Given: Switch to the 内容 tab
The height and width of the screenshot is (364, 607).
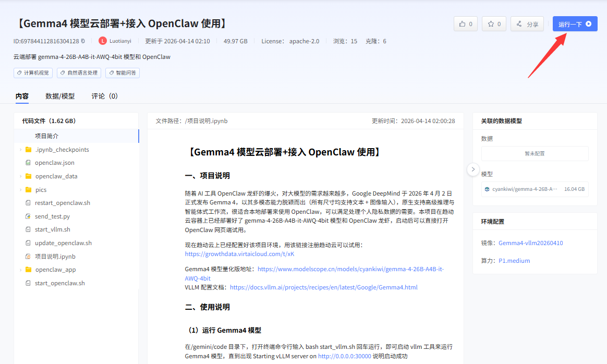Looking at the screenshot, I should 22,96.
